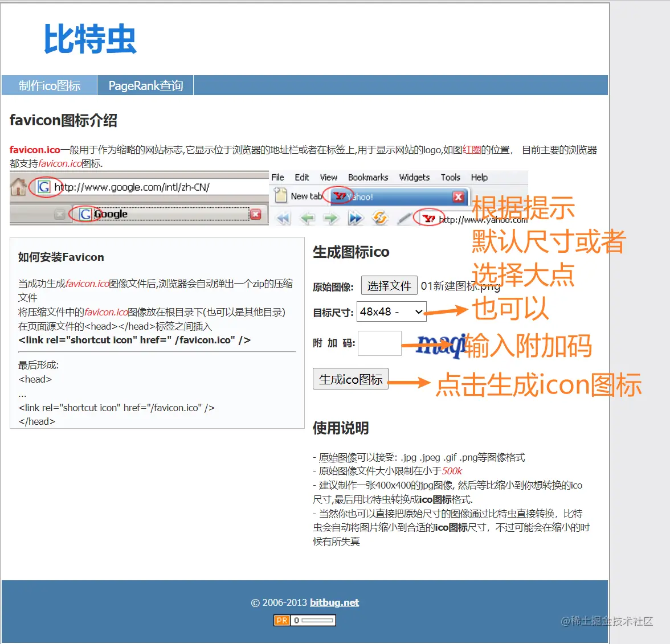Click the © 2006-2013 copyright text
Screen dimensions: 670x644
click(x=279, y=602)
